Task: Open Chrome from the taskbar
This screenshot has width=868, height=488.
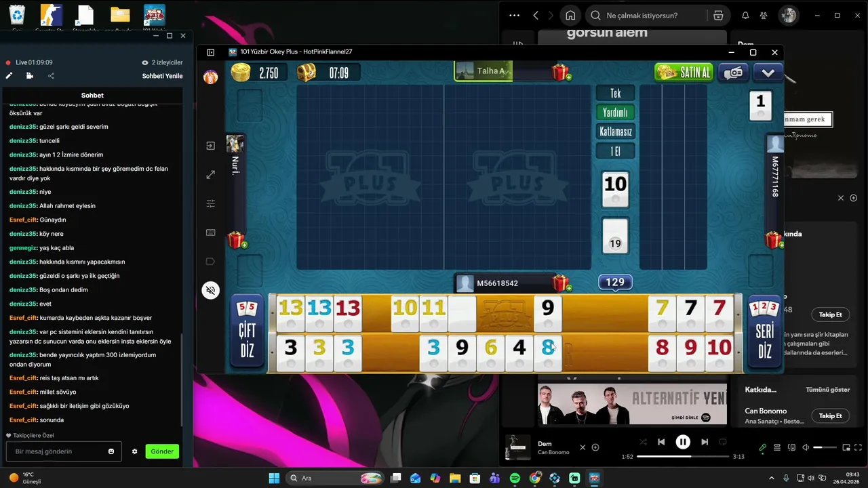Action: (535, 479)
